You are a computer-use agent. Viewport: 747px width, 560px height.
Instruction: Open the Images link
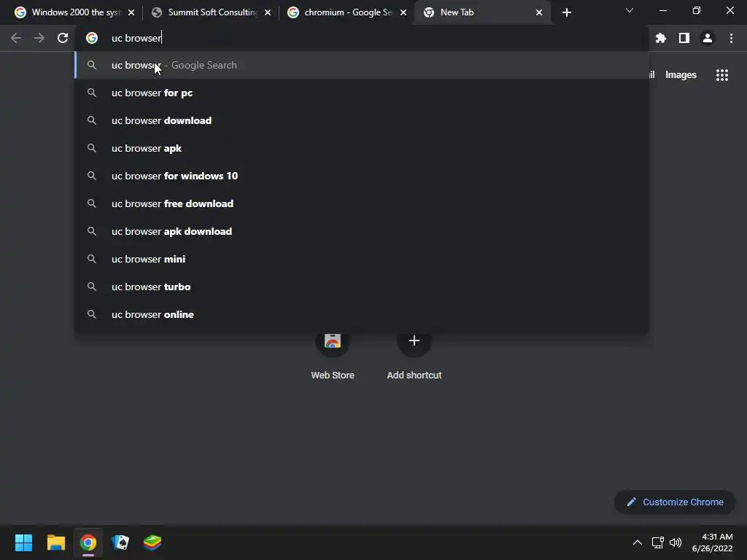(681, 75)
